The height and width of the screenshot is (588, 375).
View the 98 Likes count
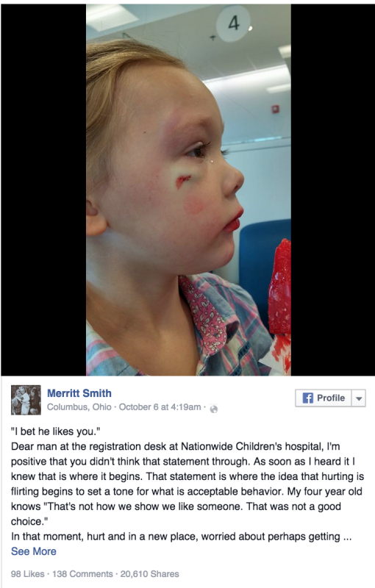(27, 574)
